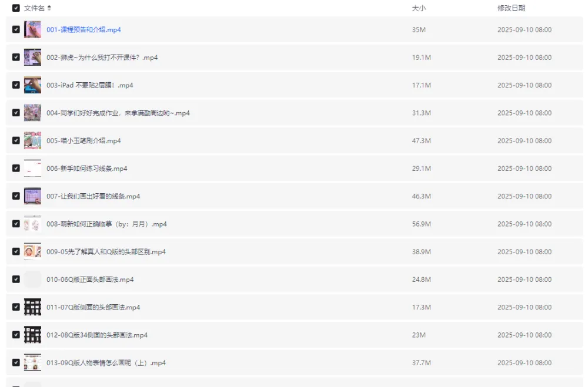Image resolution: width=588 pixels, height=387 pixels.
Task: Open the file 001-课程预告和介绍.mp4
Action: [x=83, y=29]
